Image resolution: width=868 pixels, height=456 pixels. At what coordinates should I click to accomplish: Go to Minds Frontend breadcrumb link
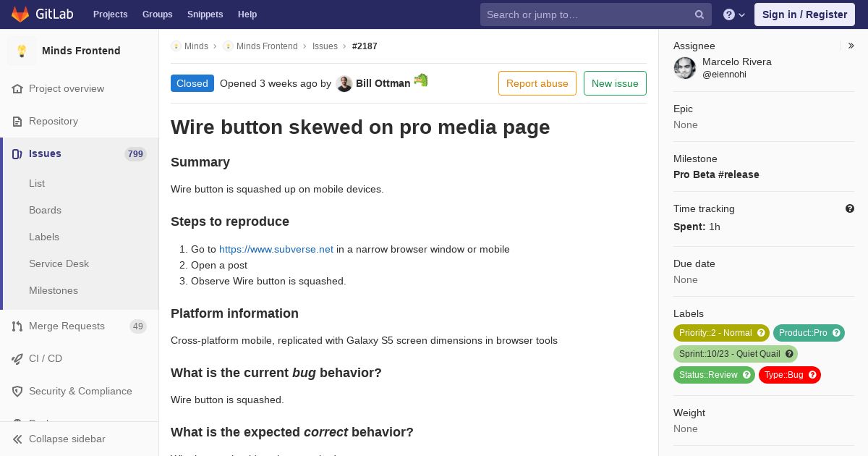click(267, 46)
